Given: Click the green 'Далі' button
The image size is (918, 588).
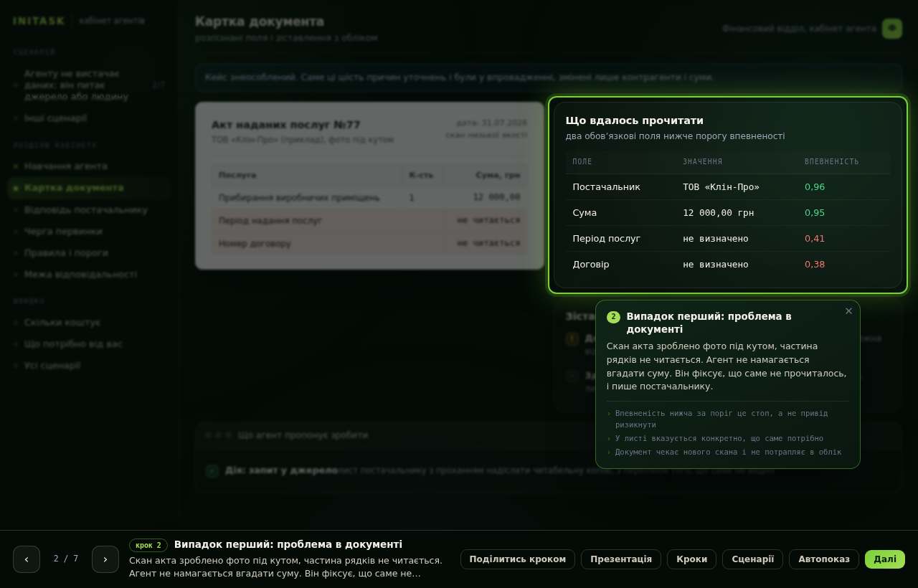Looking at the screenshot, I should point(885,559).
